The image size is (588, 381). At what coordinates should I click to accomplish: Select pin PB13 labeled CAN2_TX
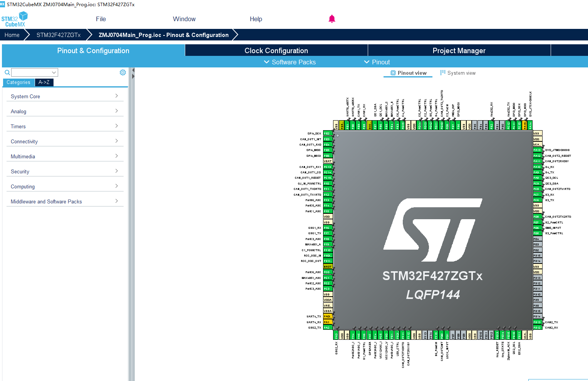point(538,322)
